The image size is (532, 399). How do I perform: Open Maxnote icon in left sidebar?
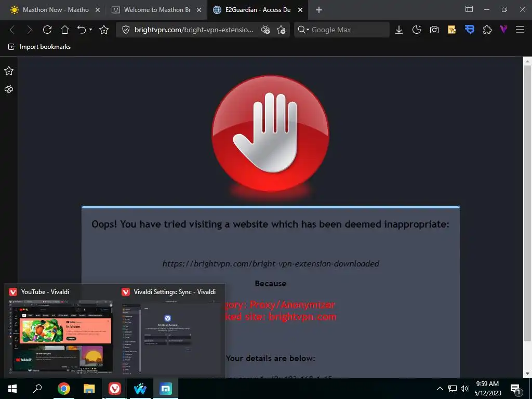(9, 89)
